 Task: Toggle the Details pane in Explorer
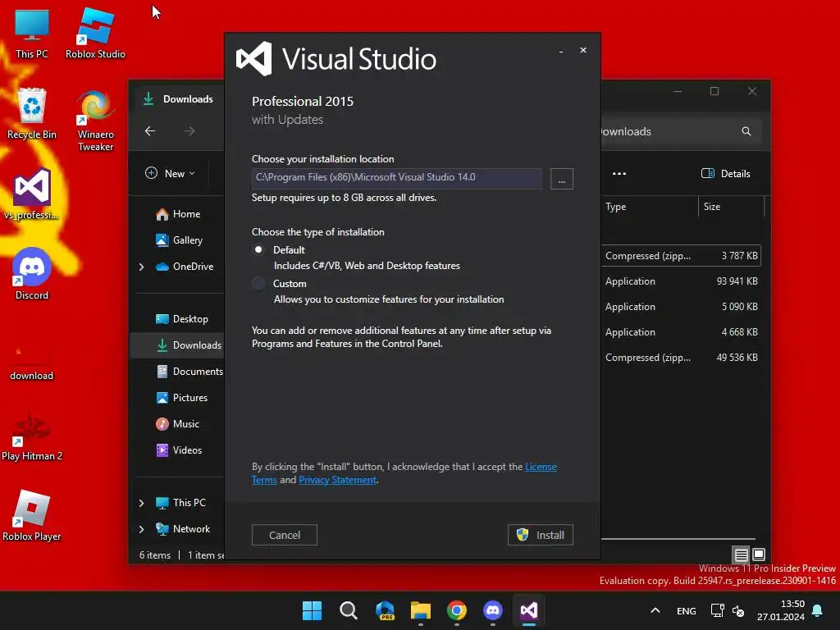(x=726, y=174)
